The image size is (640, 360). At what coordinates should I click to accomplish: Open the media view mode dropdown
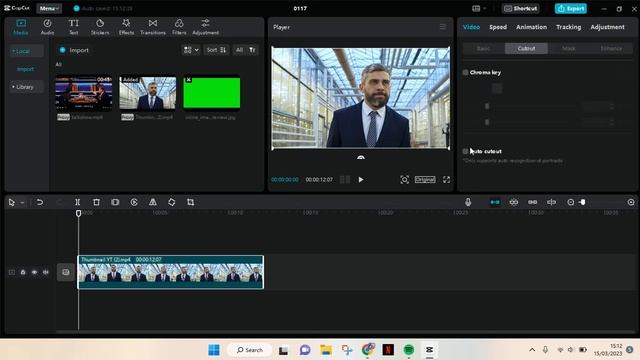coord(191,50)
